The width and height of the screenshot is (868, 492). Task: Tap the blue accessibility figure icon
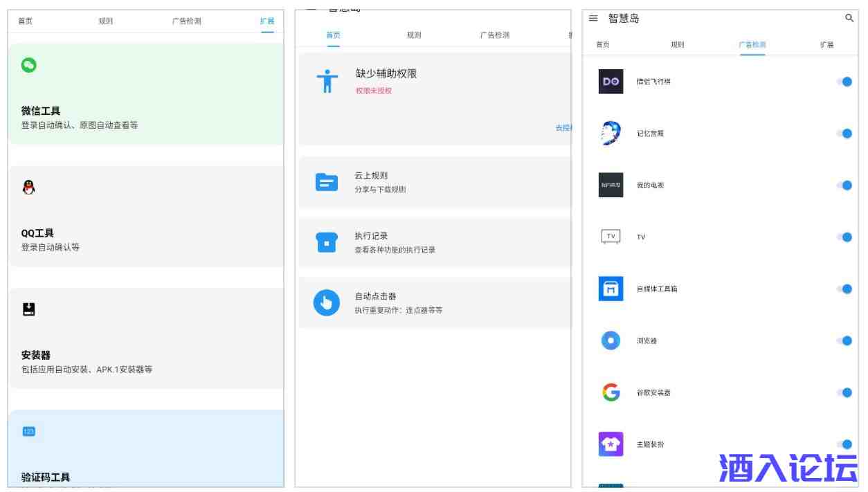327,81
